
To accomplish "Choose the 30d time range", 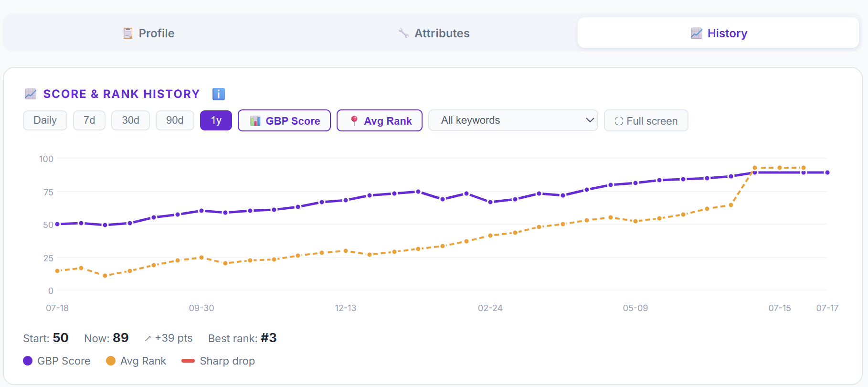I will tap(130, 120).
